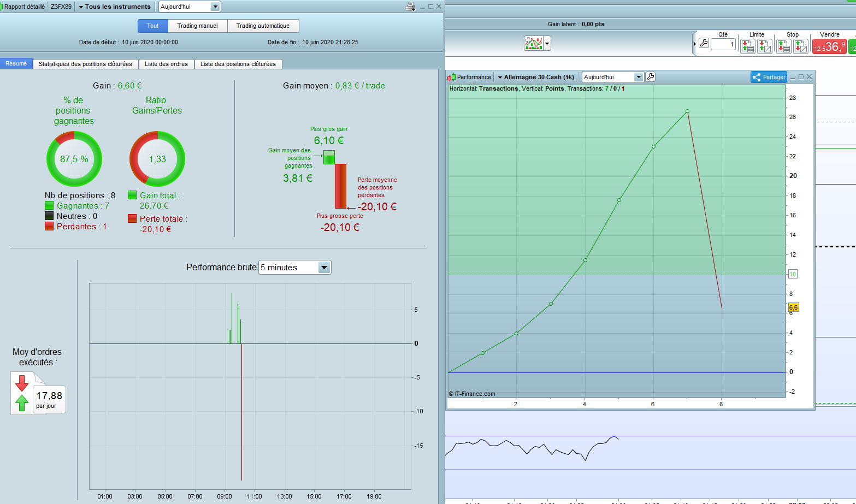Switch filter to Trading manuel

(197, 26)
